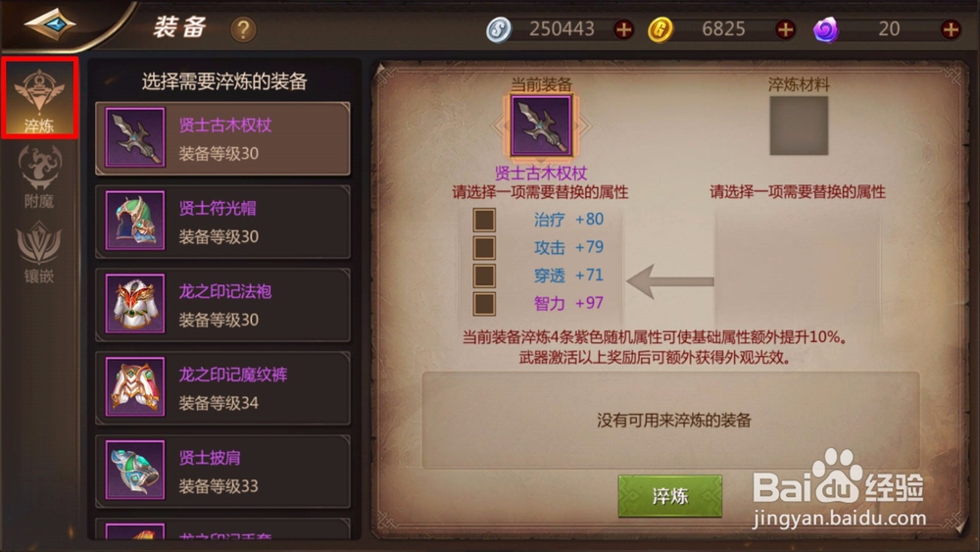
Task: Click the silver coin currency icon
Action: [x=499, y=29]
